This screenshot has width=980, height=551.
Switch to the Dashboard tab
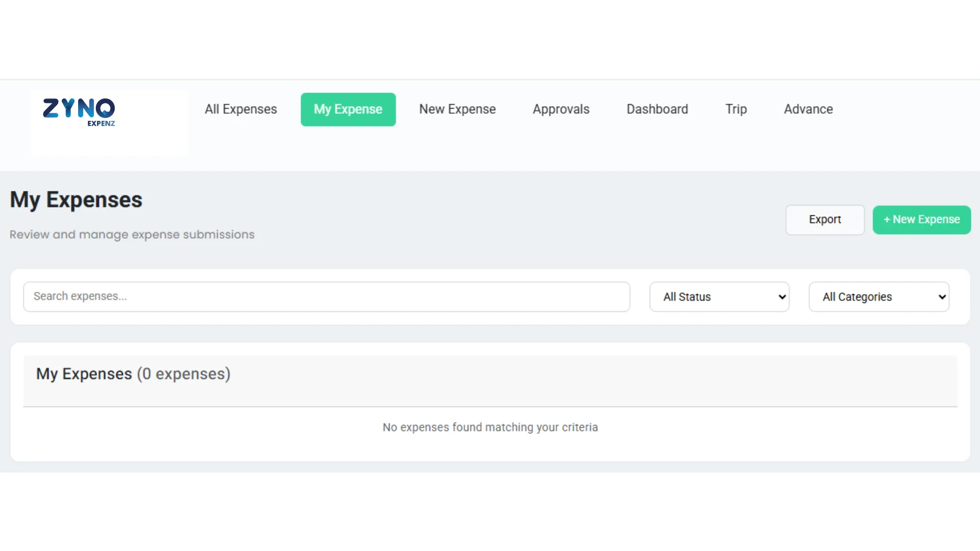657,109
